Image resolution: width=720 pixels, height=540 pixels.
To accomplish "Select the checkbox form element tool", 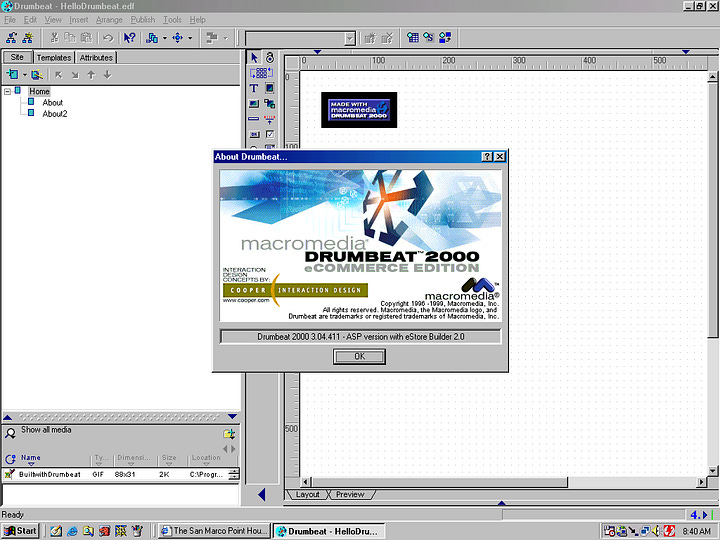I will [270, 135].
